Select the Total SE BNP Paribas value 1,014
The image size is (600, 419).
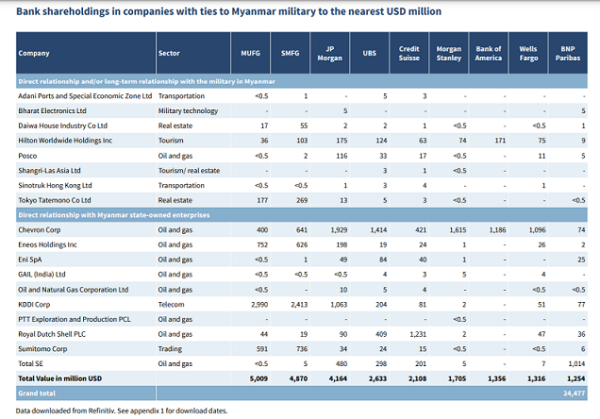click(x=577, y=364)
